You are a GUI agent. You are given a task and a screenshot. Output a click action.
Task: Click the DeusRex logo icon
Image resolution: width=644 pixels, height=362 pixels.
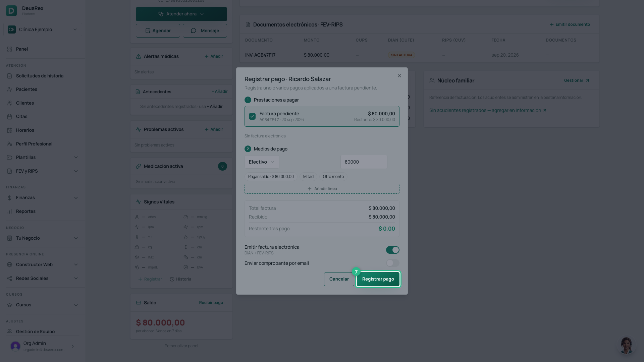[x=11, y=11]
